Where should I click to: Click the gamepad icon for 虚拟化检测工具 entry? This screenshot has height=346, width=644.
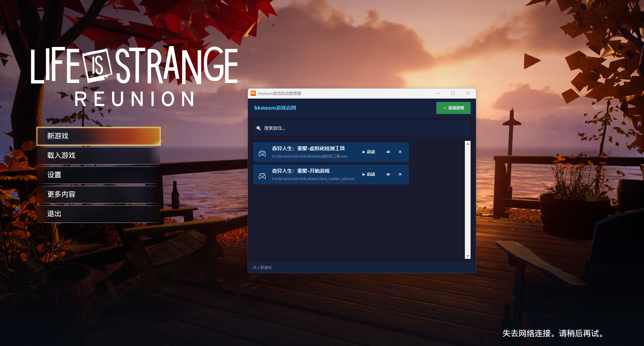(x=262, y=154)
